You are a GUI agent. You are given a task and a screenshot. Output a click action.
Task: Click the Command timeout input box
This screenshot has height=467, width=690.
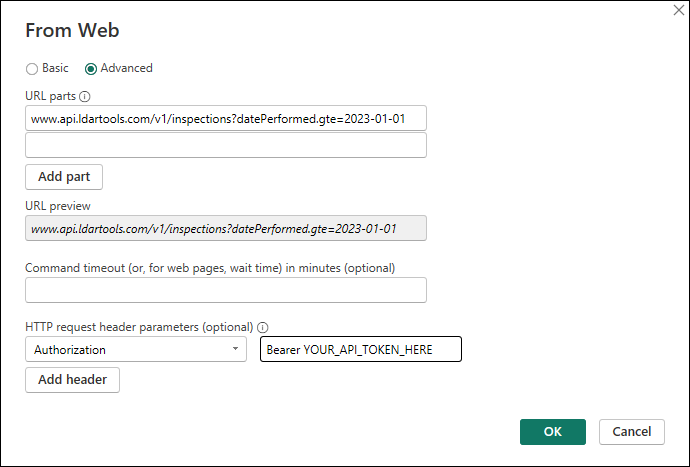tap(225, 290)
